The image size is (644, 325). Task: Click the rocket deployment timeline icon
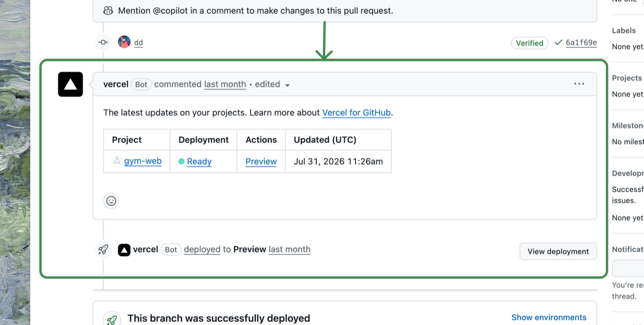tap(103, 250)
